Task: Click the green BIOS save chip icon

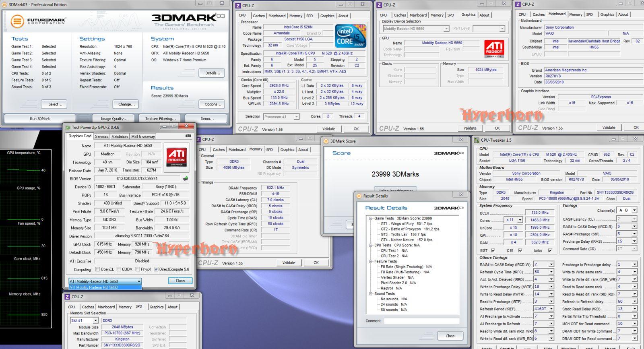Action: point(186,178)
